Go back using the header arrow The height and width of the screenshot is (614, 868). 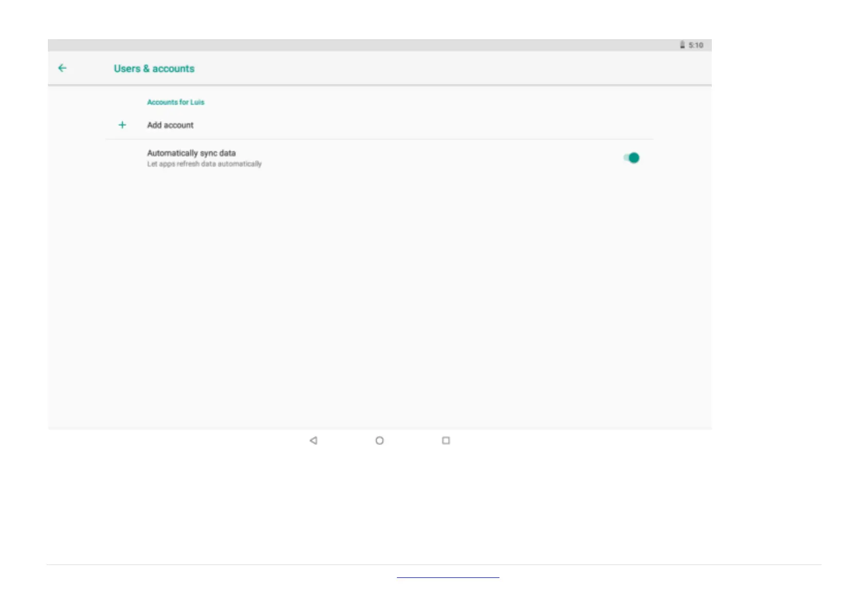pyautogui.click(x=62, y=68)
